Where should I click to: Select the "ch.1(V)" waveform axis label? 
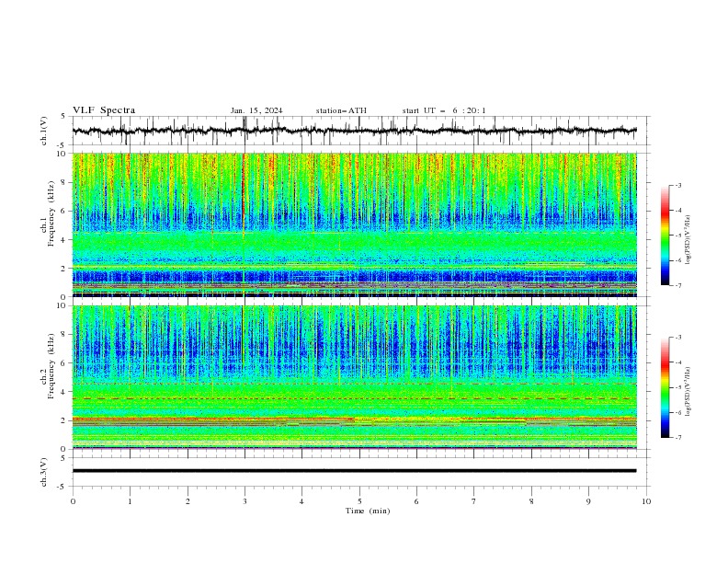point(44,131)
